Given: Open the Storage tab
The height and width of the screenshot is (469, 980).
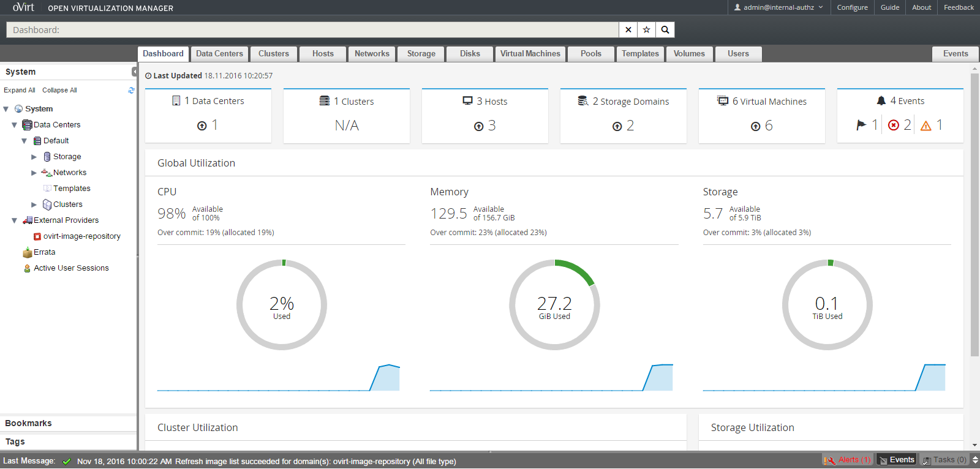Looking at the screenshot, I should tap(421, 54).
